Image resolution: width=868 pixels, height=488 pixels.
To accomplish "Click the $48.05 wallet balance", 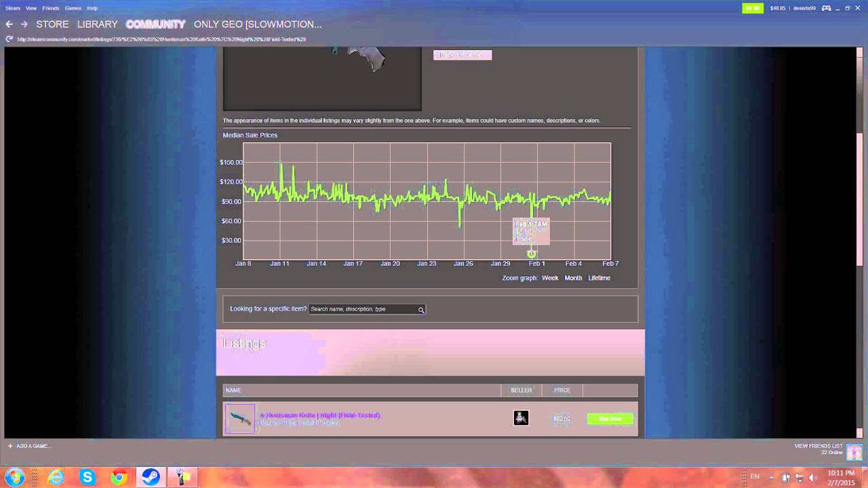I will coord(777,8).
